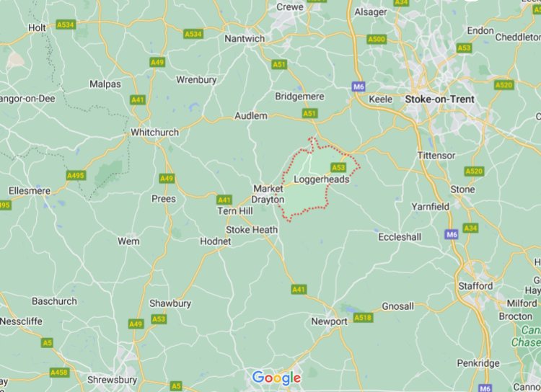Click the A520 badge near Stone
This screenshot has width=541, height=392.
(x=475, y=171)
